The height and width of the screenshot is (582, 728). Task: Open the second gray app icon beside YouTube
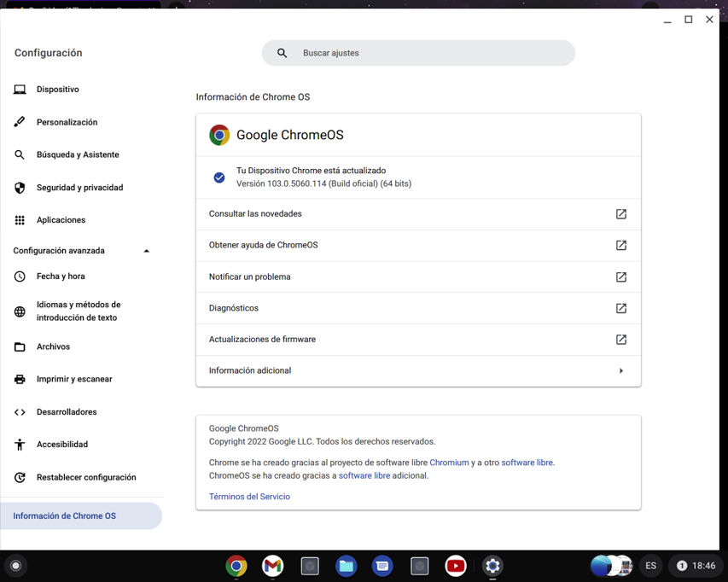coord(419,566)
